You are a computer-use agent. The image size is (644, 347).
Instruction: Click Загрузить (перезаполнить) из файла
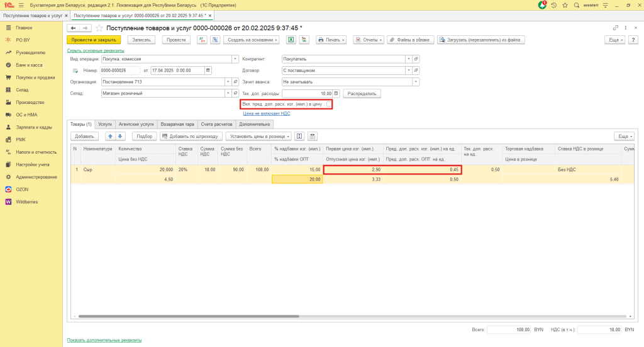point(480,40)
